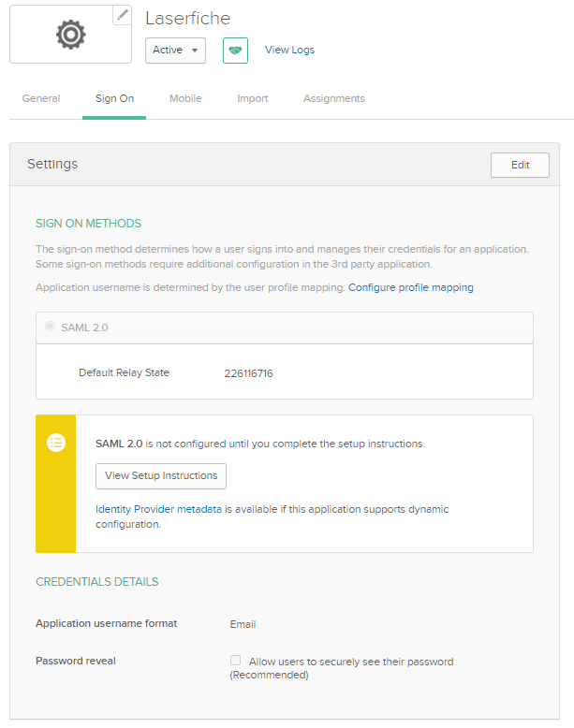Open the Import tab
This screenshot has height=728, width=574.
coord(253,99)
